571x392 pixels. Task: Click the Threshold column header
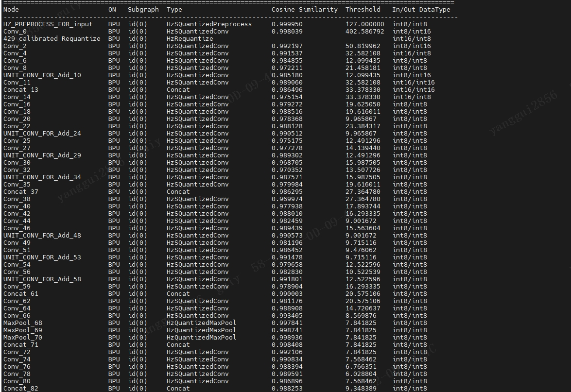tap(363, 10)
